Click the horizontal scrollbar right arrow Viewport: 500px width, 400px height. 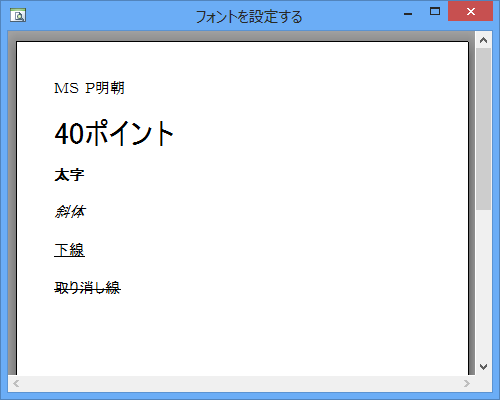click(467, 383)
